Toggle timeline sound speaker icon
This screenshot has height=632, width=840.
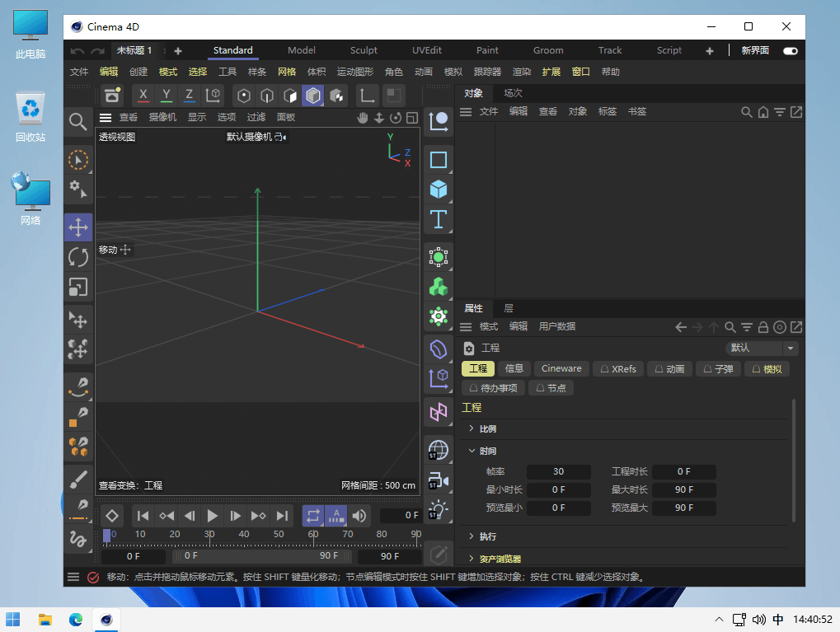359,516
